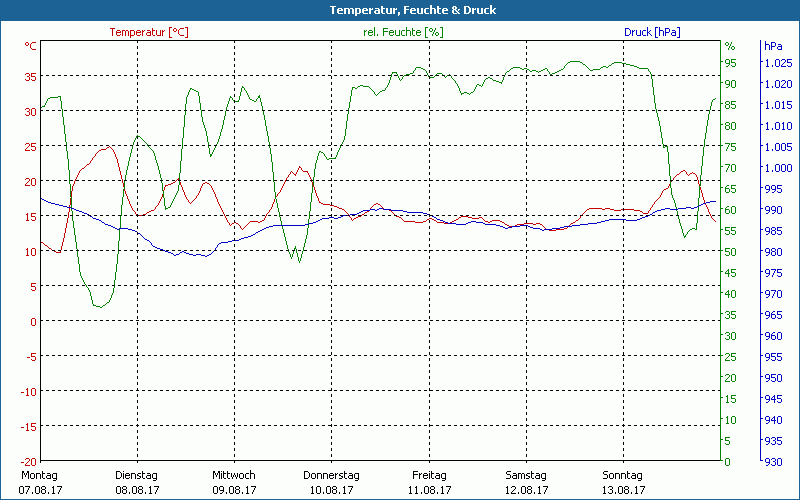Image resolution: width=800 pixels, height=500 pixels.
Task: Click the '-15' temperature axis value
Action: [x=29, y=427]
